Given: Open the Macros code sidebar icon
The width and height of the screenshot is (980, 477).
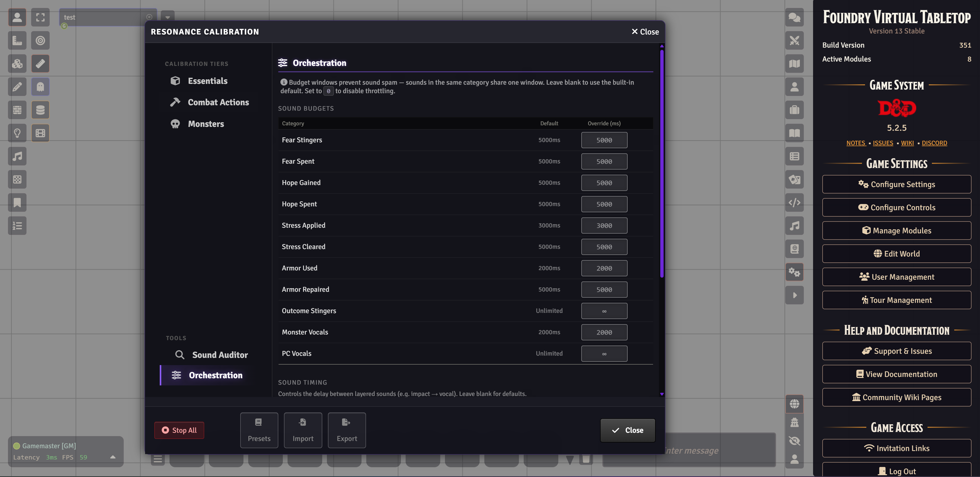Looking at the screenshot, I should [x=794, y=203].
